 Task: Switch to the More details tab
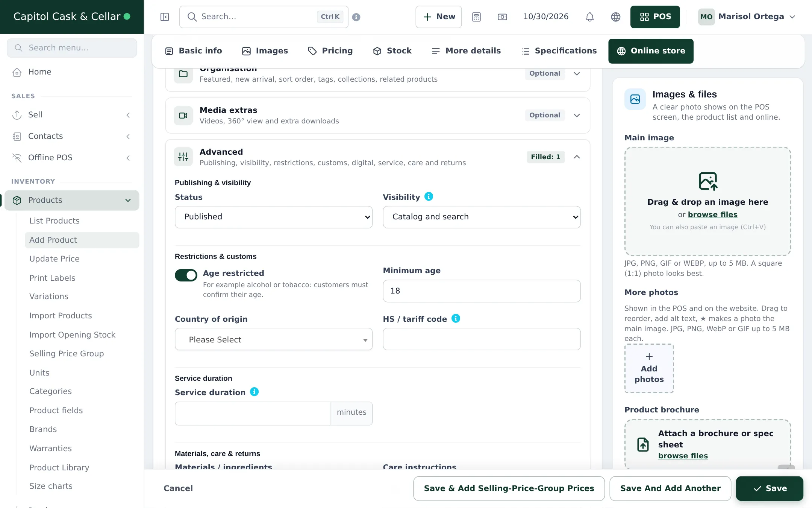point(466,51)
